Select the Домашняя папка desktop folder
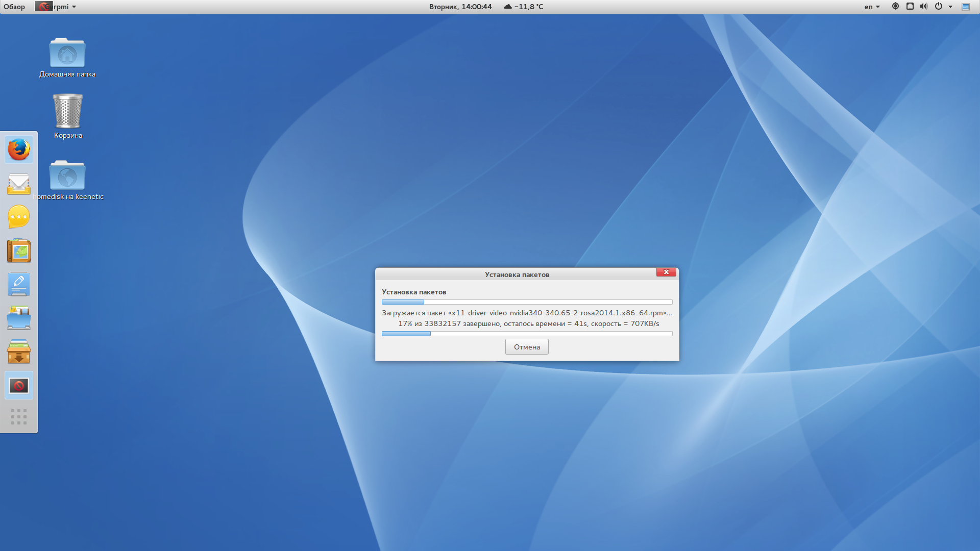Image resolution: width=980 pixels, height=551 pixels. click(x=67, y=57)
